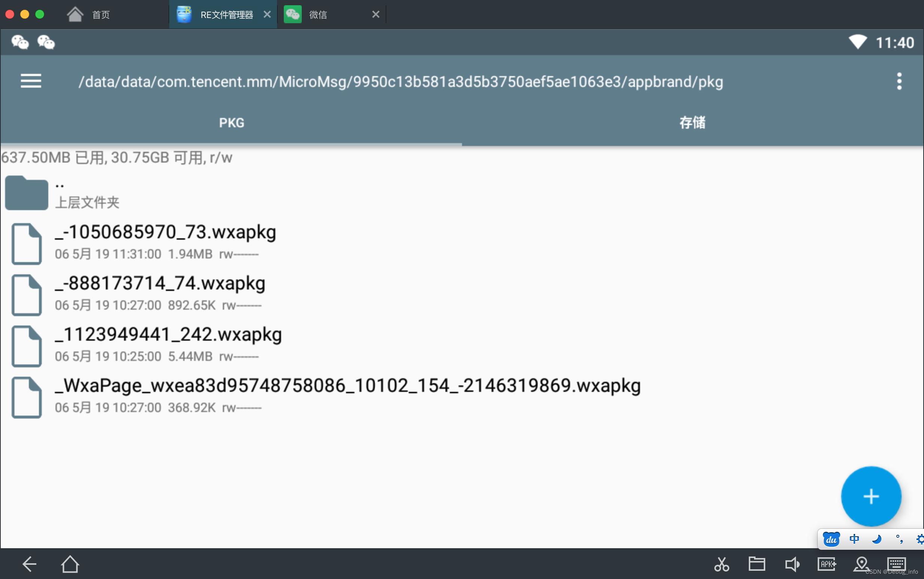
Task: Click the first WeChat notification icon
Action: 20,42
